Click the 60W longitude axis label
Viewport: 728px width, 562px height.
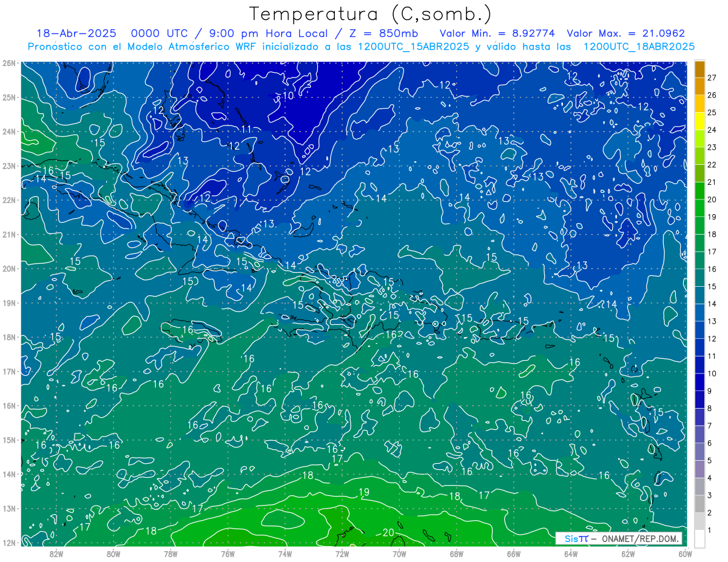[685, 554]
